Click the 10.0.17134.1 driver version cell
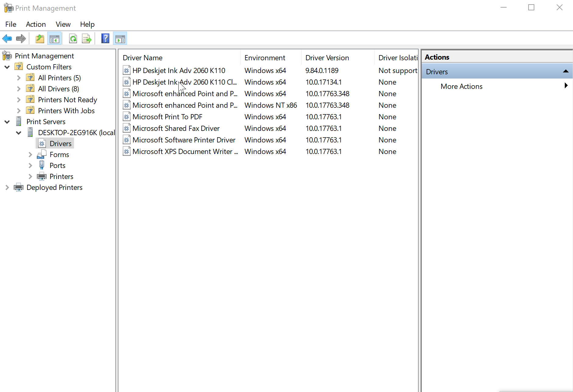This screenshot has width=573, height=392. (x=324, y=82)
